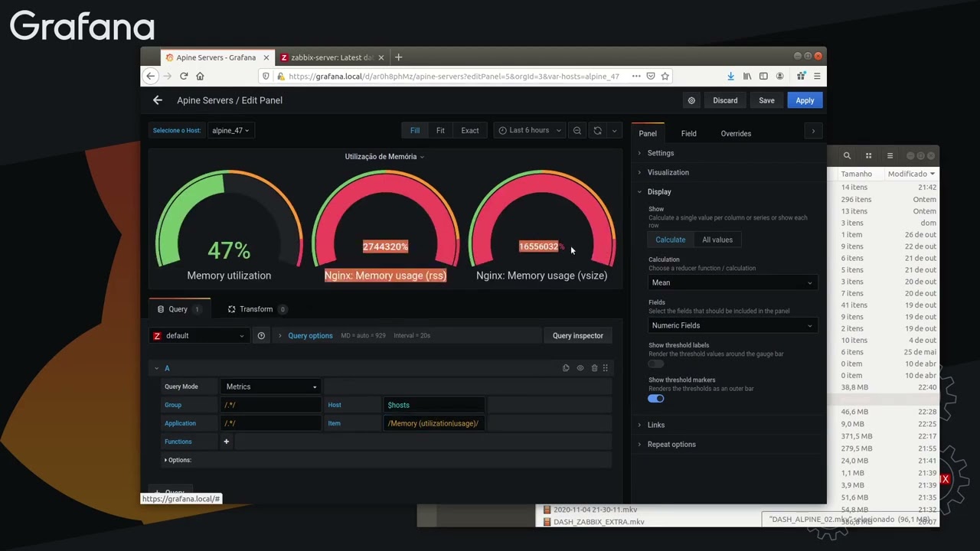Select Fill panel view mode
This screenshot has width=980, height=551.
pyautogui.click(x=415, y=130)
